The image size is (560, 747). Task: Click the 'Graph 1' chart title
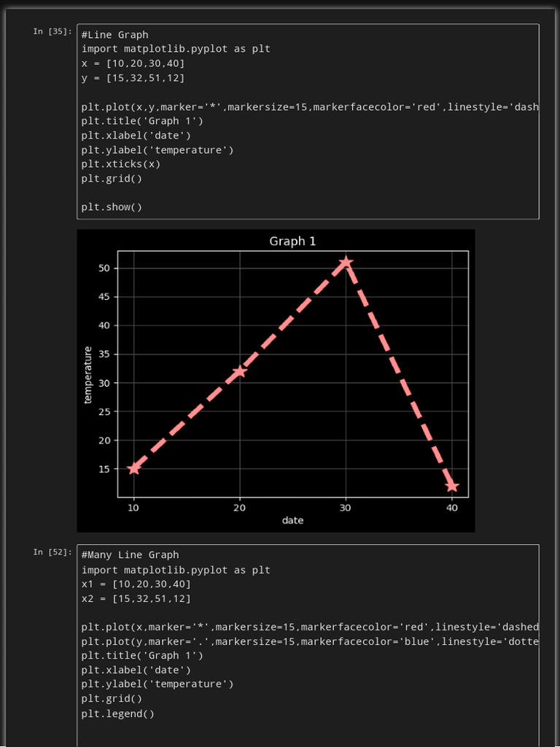pyautogui.click(x=292, y=241)
